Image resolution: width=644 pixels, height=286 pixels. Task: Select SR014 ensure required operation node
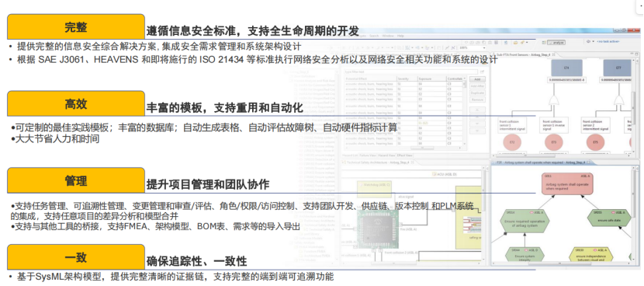(x=524, y=220)
